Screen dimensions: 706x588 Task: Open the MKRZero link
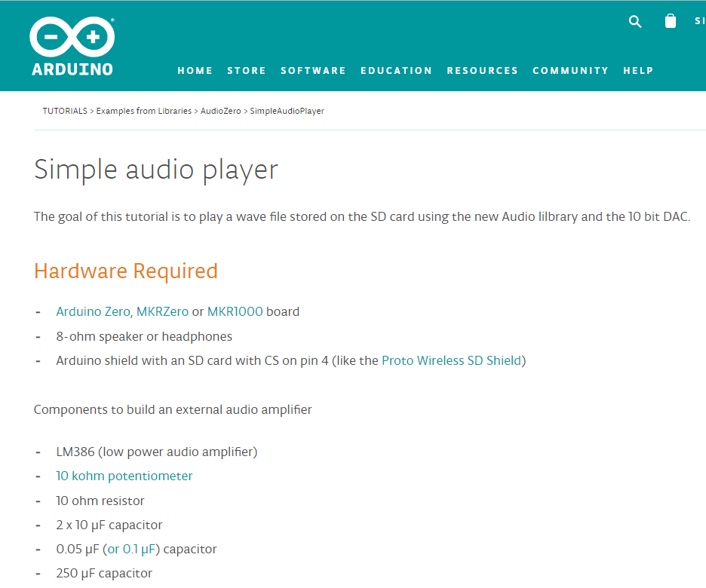click(x=162, y=312)
